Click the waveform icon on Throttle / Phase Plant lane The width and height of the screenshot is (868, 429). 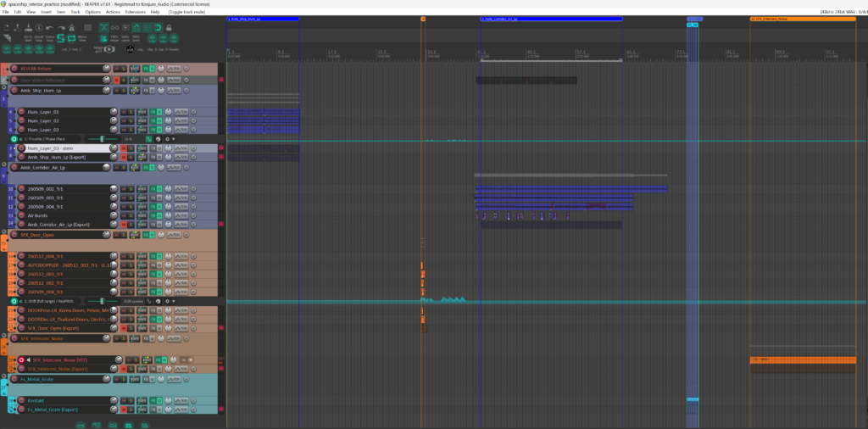[x=148, y=139]
